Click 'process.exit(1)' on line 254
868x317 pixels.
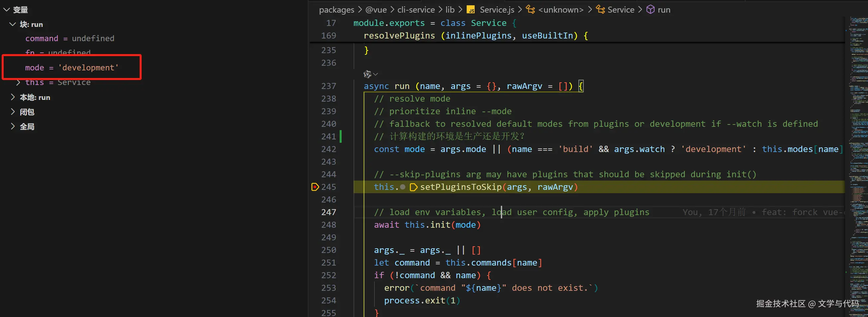point(422,300)
